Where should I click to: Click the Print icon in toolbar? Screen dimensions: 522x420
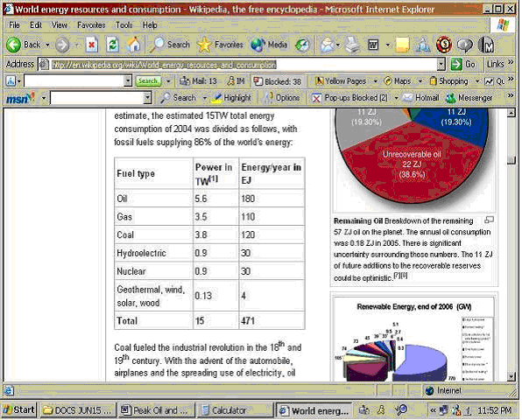351,45
